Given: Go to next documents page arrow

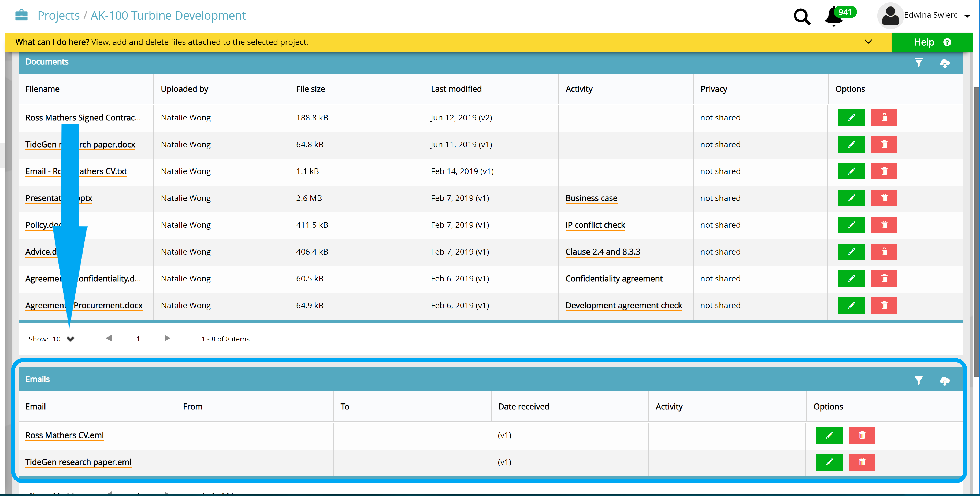Looking at the screenshot, I should point(167,338).
